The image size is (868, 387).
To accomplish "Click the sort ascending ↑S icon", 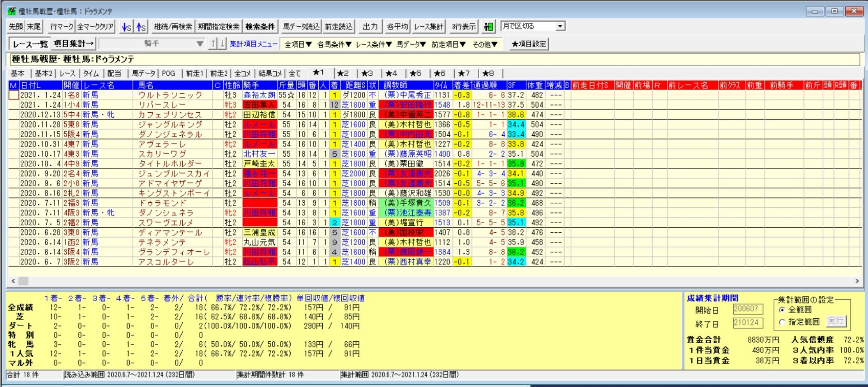I will click(141, 27).
